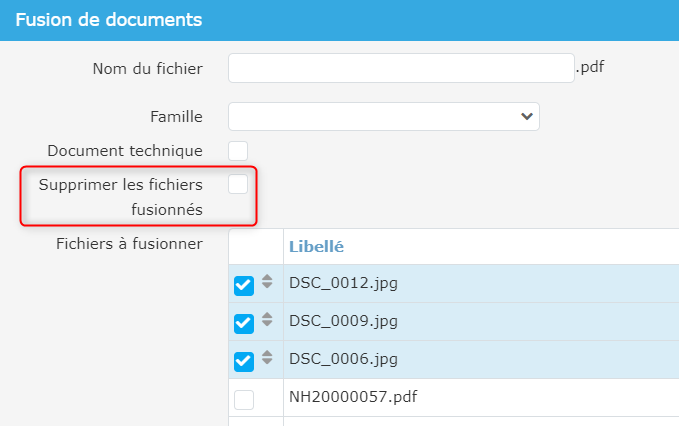Viewport: 679px width, 426px height.
Task: Click the move-down arrow for DSC_0012.jpg
Action: (x=267, y=288)
